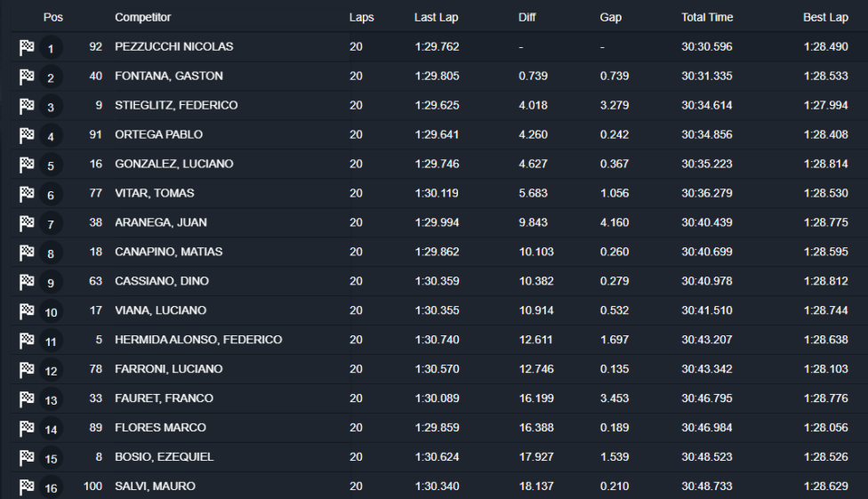Click the checkered flag in Salvi, Mauro row

(27, 487)
